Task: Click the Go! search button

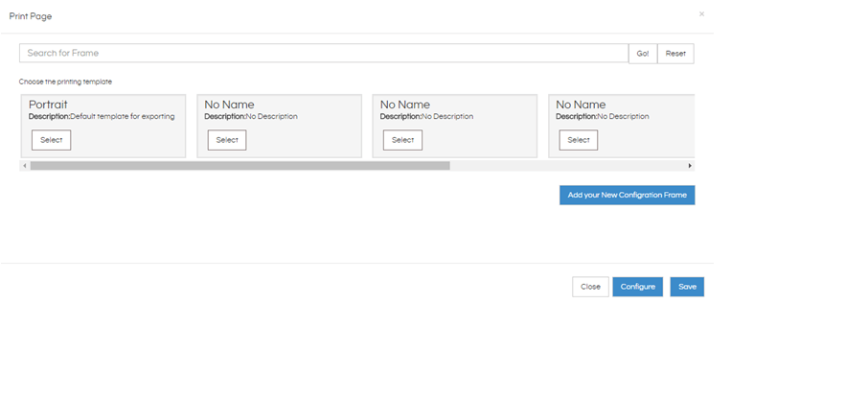Action: click(x=643, y=54)
